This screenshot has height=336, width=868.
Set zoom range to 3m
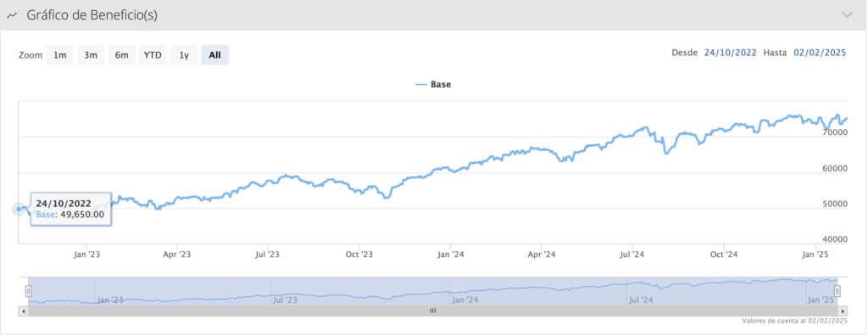click(x=91, y=55)
